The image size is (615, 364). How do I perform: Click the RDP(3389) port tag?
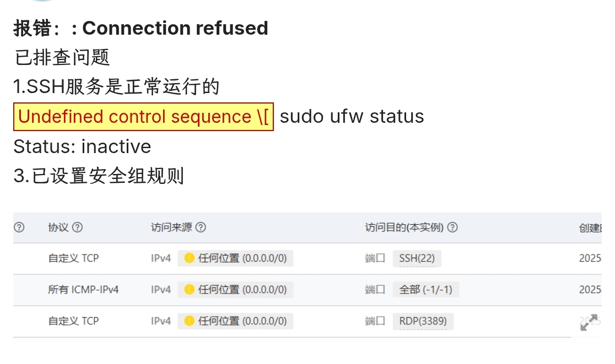coord(423,321)
